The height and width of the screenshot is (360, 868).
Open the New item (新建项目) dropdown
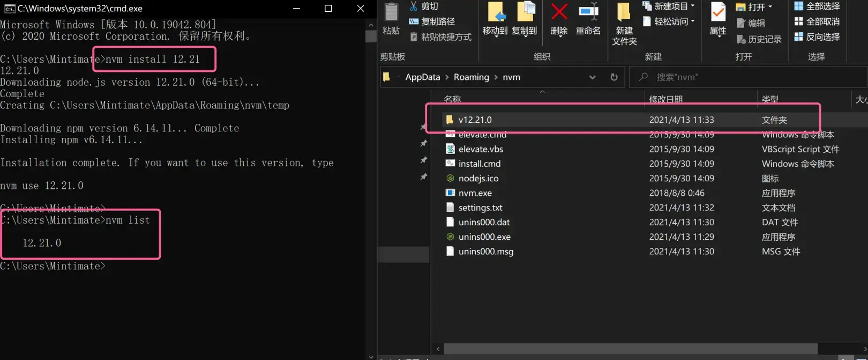669,6
